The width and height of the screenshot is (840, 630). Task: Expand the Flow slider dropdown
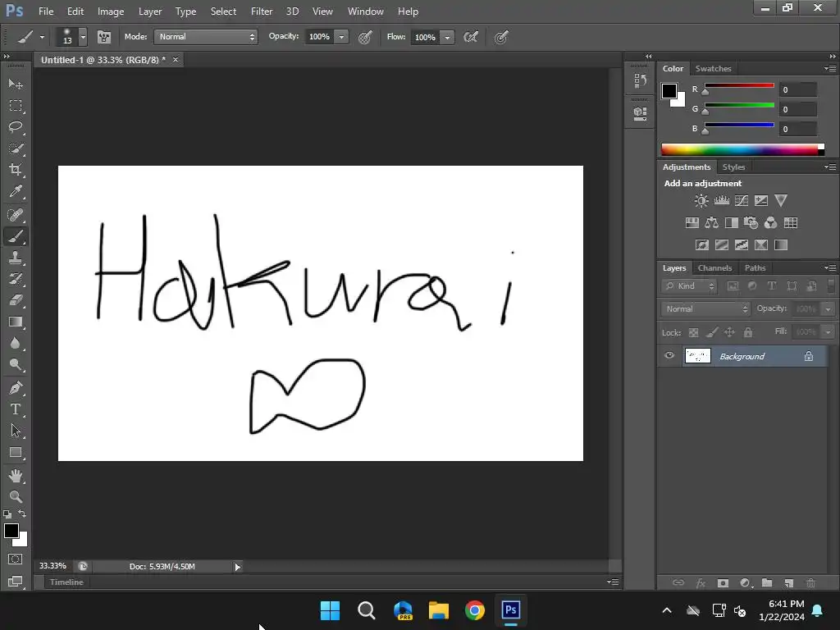point(447,37)
